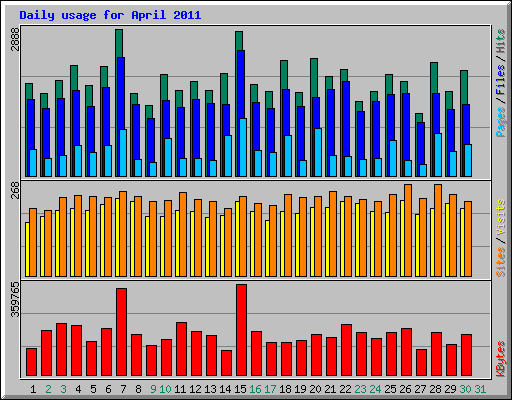Click day 22 on the x-axis

tap(345, 389)
